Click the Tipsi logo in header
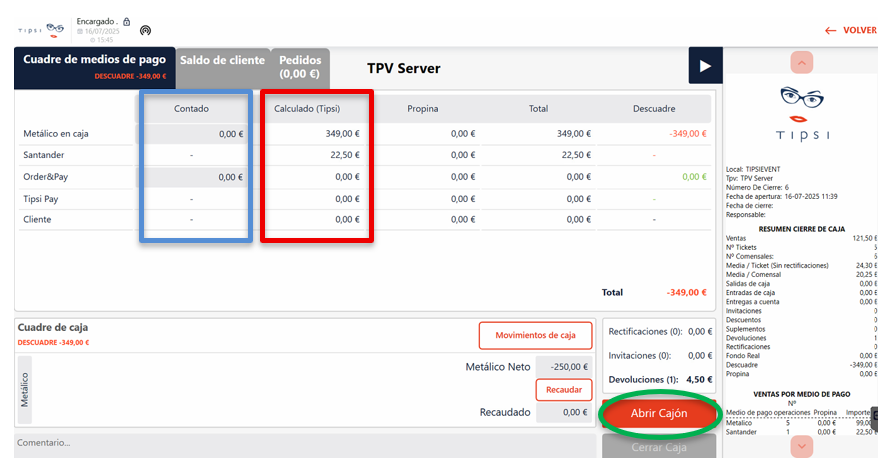 click(41, 30)
